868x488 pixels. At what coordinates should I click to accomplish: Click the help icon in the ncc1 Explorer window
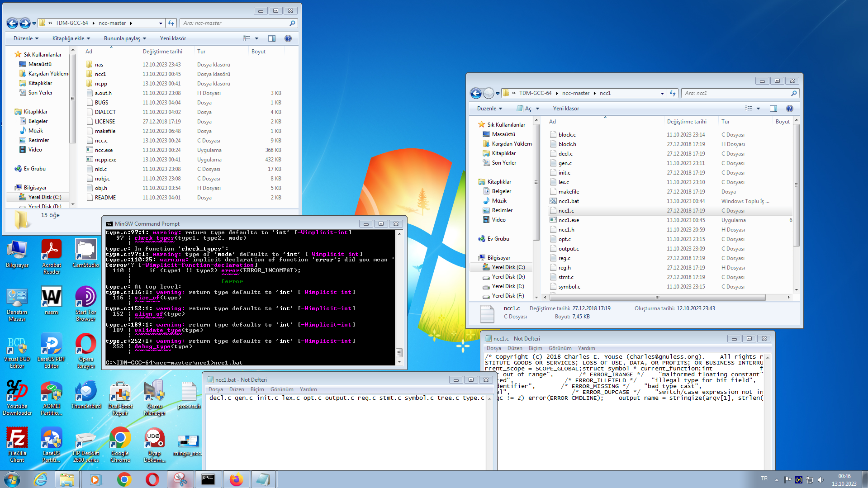(789, 109)
